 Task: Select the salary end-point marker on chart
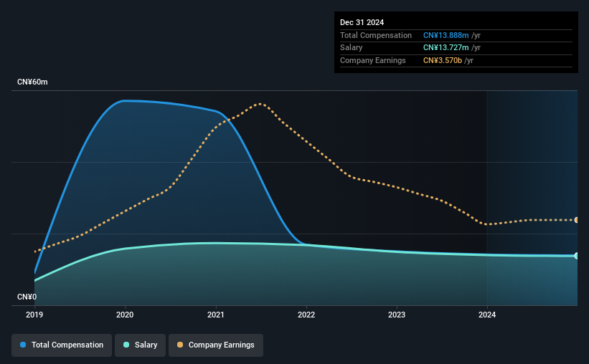click(x=577, y=256)
